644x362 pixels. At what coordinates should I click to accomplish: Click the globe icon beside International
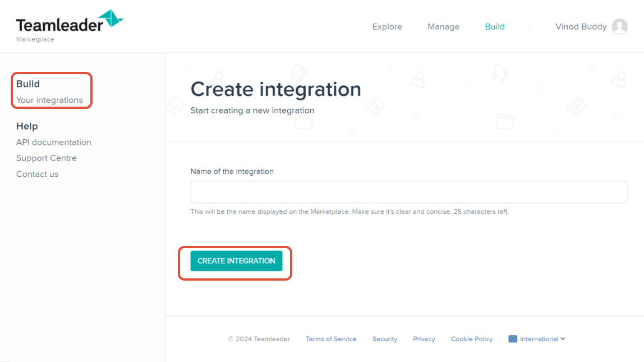513,339
